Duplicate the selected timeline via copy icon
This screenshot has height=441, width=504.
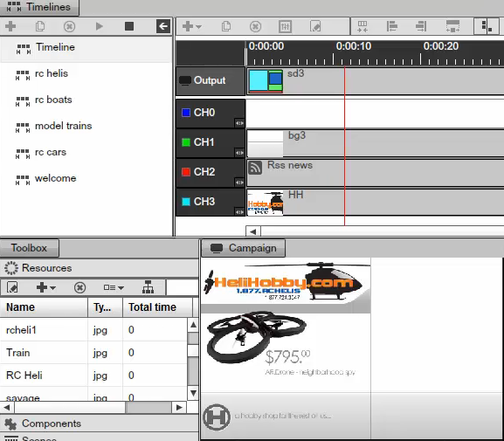coord(40,26)
